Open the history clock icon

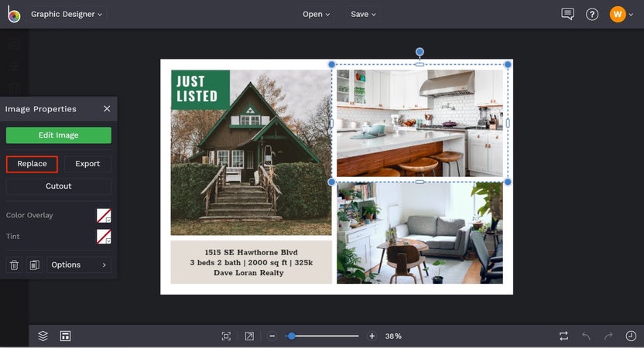tap(631, 336)
